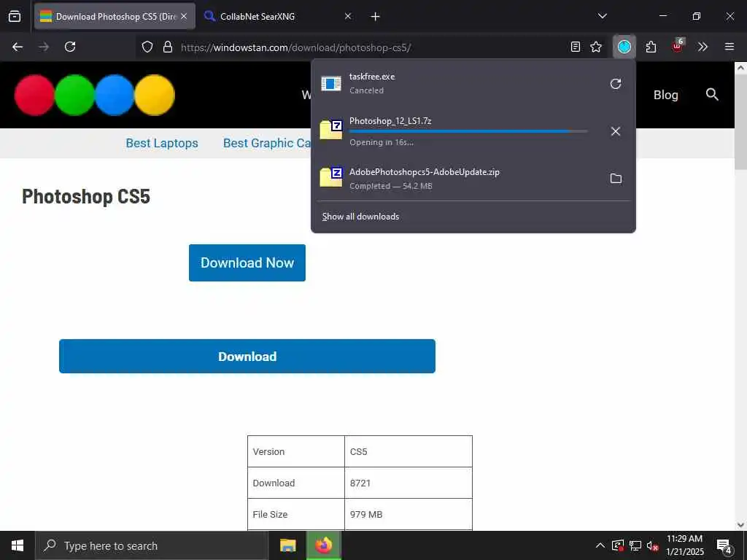The width and height of the screenshot is (747, 560).
Task: Show more toolbar tools overflow chevron
Action: coord(703,47)
